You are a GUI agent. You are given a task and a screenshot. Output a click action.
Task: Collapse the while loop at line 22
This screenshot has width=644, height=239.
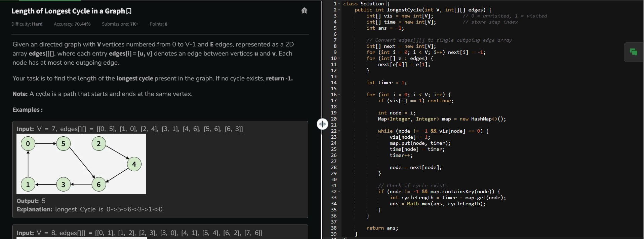(339, 131)
